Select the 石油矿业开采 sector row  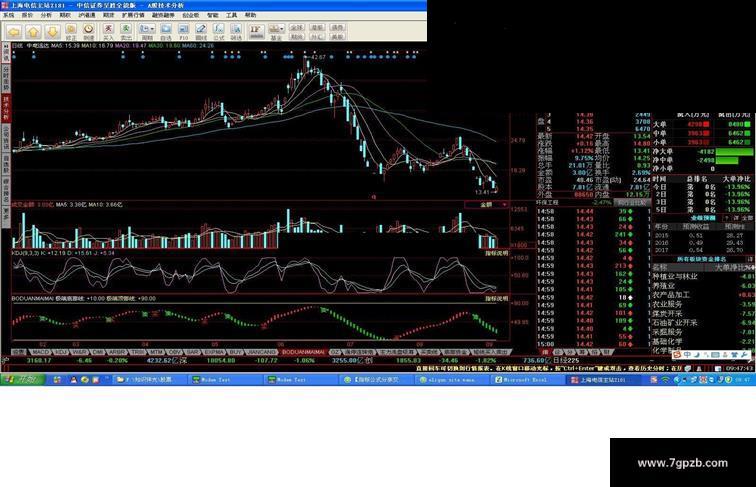703,323
